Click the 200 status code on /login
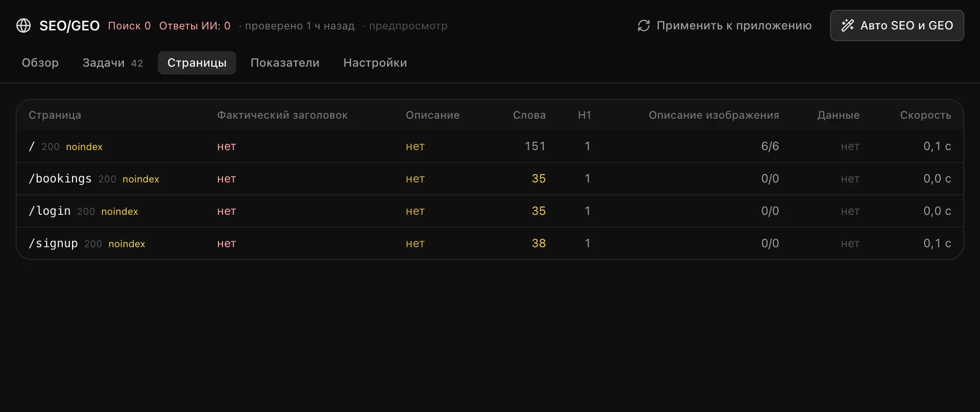Viewport: 980px width, 412px height. point(86,212)
